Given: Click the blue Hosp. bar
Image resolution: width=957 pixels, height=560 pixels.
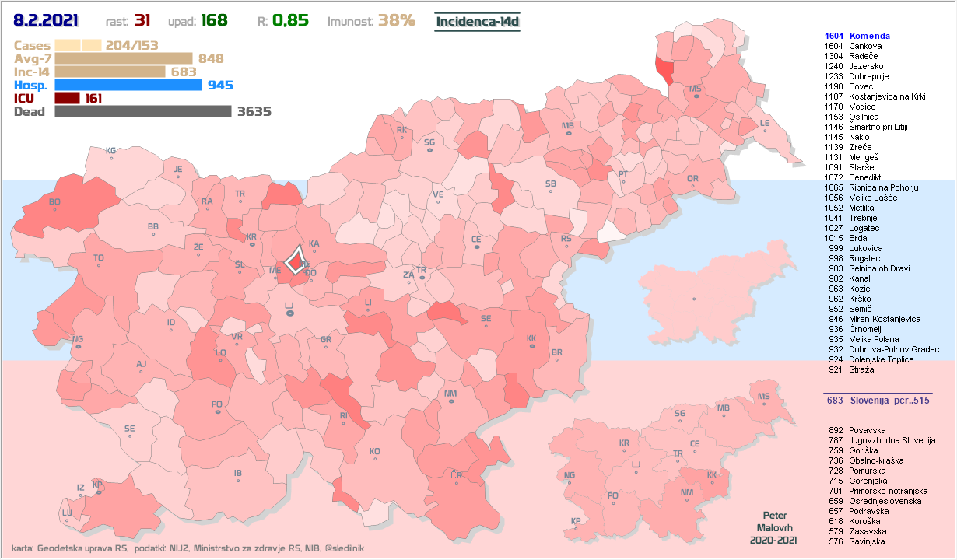Looking at the screenshot, I should coord(128,85).
